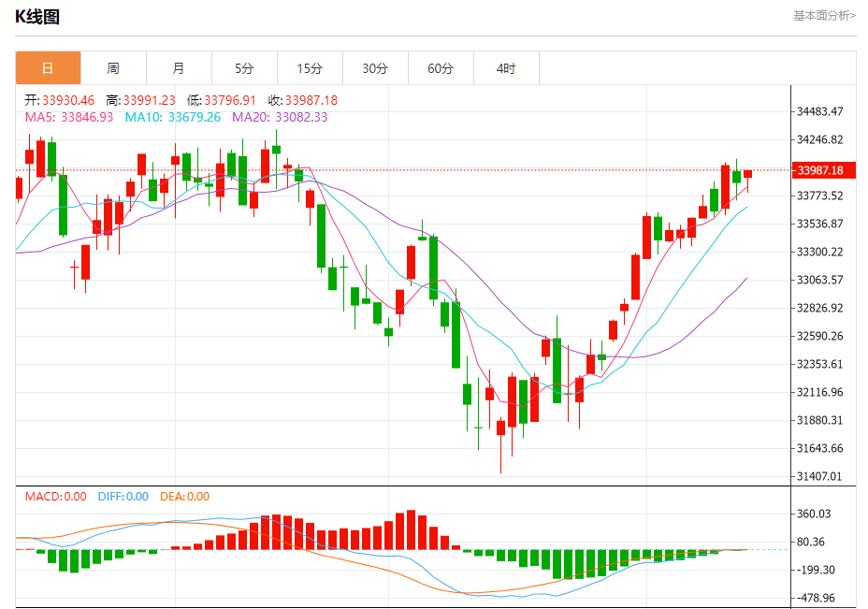This screenshot has height=609, width=868.
Task: Click the DIFF value label
Action: [122, 497]
